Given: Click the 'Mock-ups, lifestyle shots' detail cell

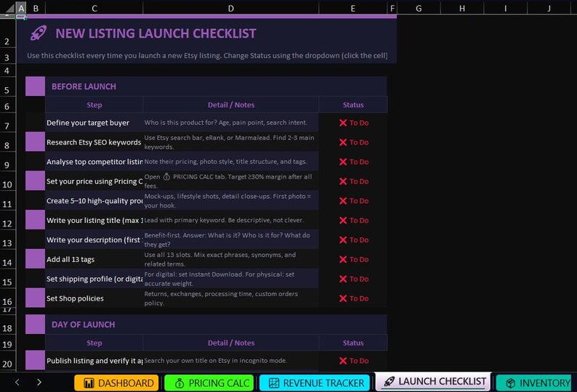Looking at the screenshot, I should point(230,201).
